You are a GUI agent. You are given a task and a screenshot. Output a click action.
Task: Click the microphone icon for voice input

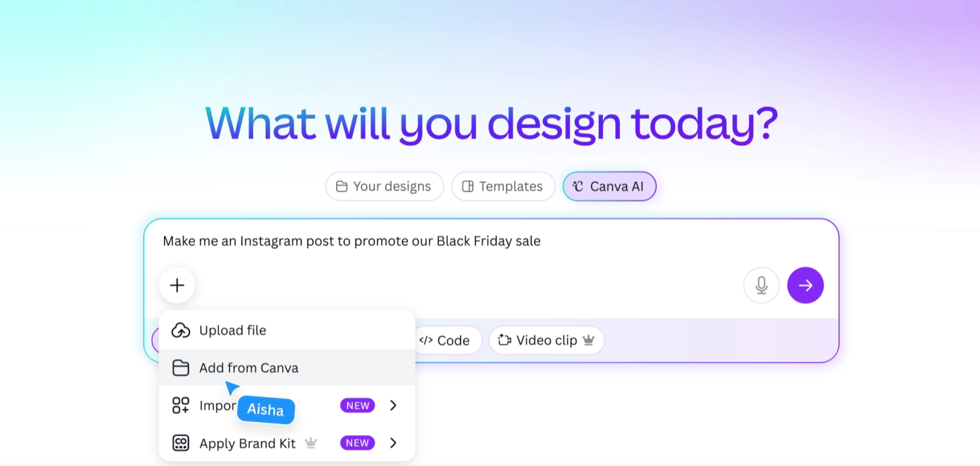(x=761, y=285)
